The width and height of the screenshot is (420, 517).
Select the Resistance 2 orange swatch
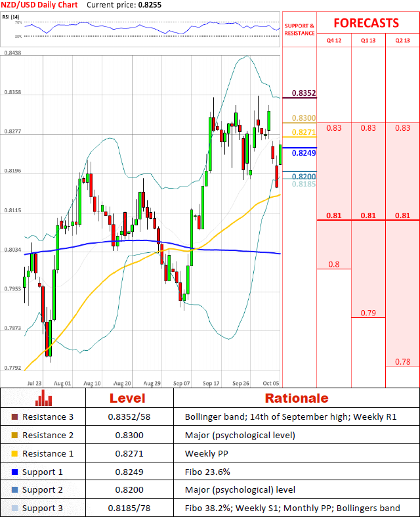pyautogui.click(x=15, y=435)
